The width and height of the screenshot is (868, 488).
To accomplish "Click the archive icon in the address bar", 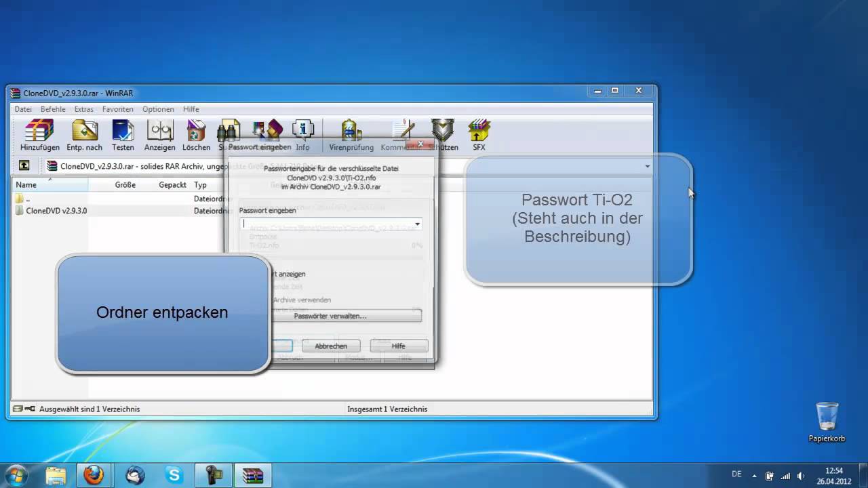I will (x=52, y=165).
